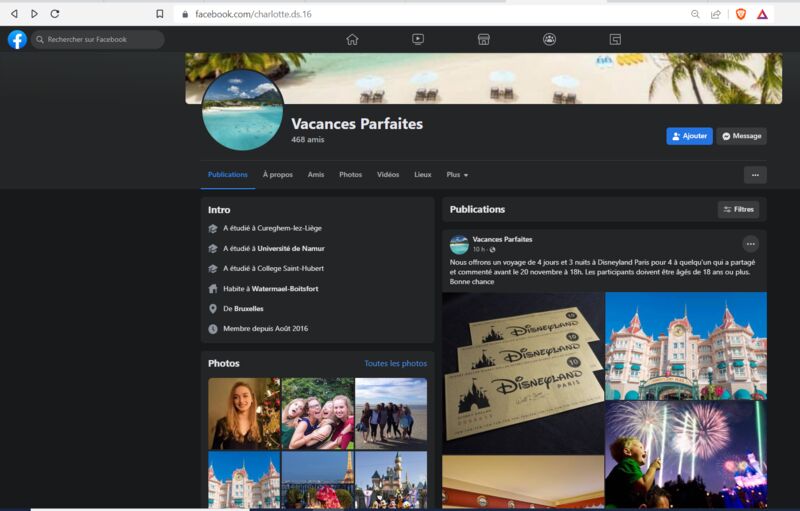Viewport: 800px width, 511px height.
Task: Open the Brave Shields lion icon
Action: [x=741, y=14]
